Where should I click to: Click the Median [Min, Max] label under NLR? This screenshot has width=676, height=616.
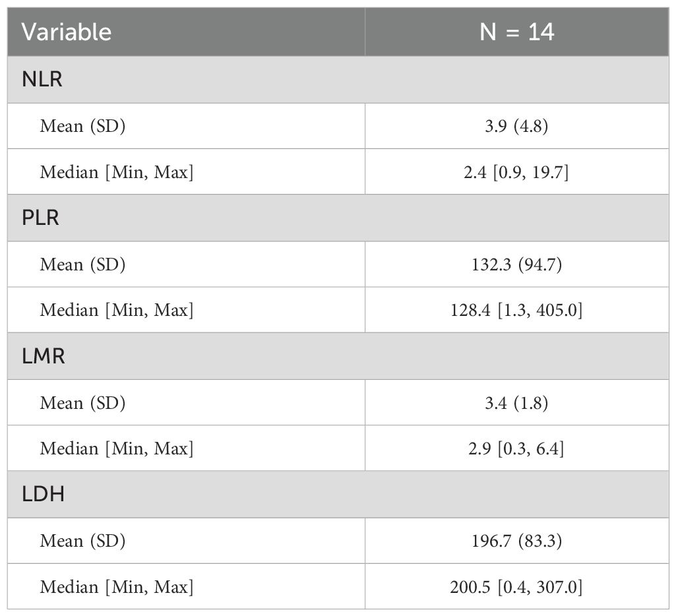(117, 172)
